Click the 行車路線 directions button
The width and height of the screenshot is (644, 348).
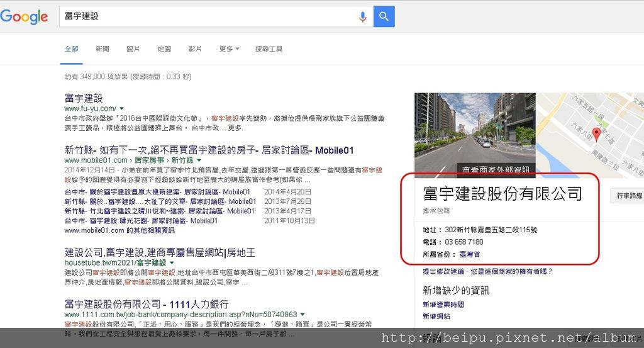click(x=628, y=196)
